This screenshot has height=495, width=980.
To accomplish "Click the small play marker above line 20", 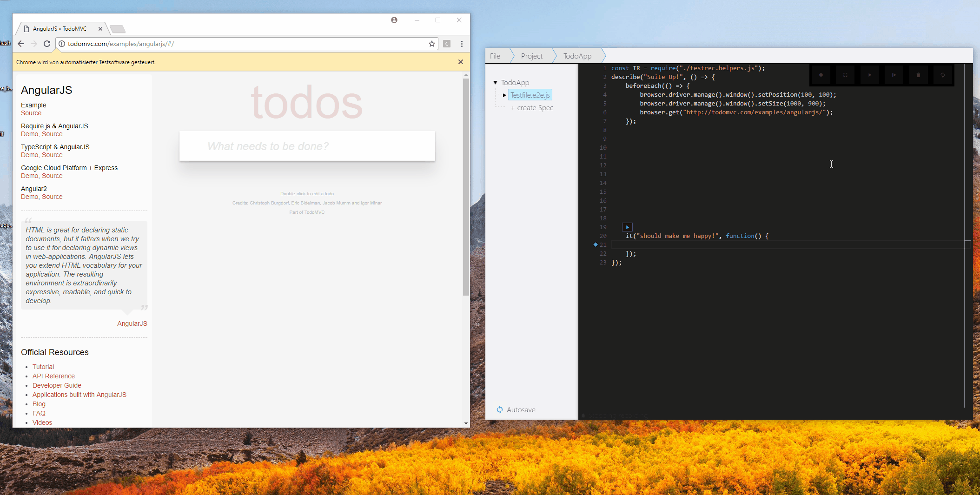I will pos(627,227).
